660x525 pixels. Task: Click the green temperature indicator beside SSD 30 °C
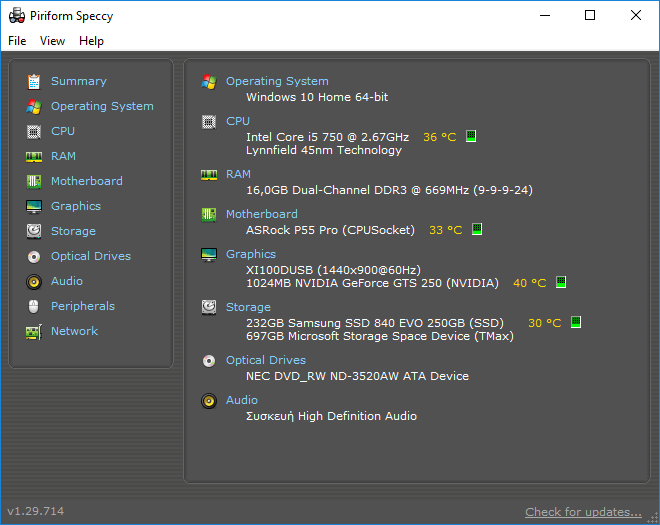[x=576, y=322]
